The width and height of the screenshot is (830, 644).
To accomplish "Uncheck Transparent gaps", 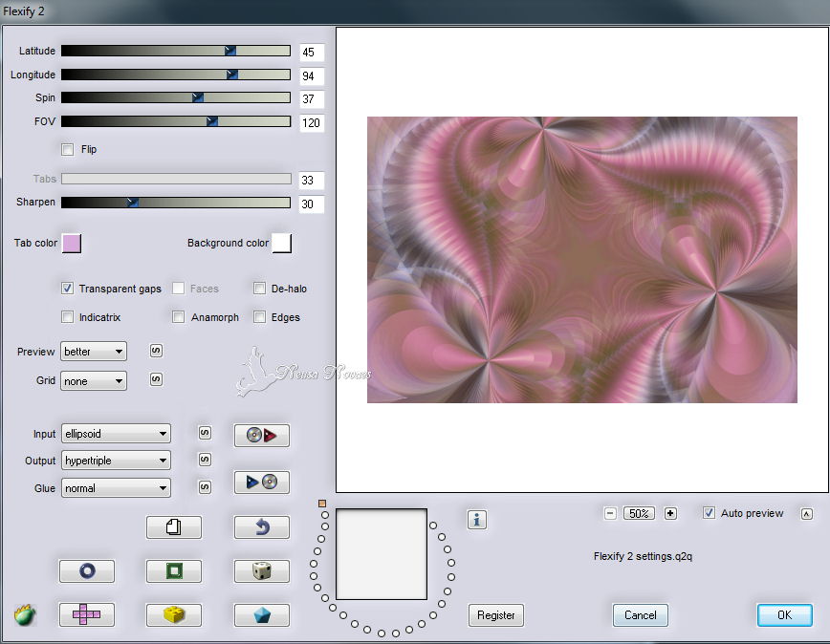I will coord(67,289).
